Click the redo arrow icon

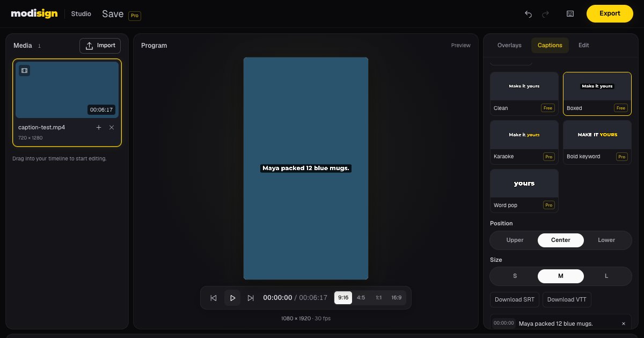(546, 14)
